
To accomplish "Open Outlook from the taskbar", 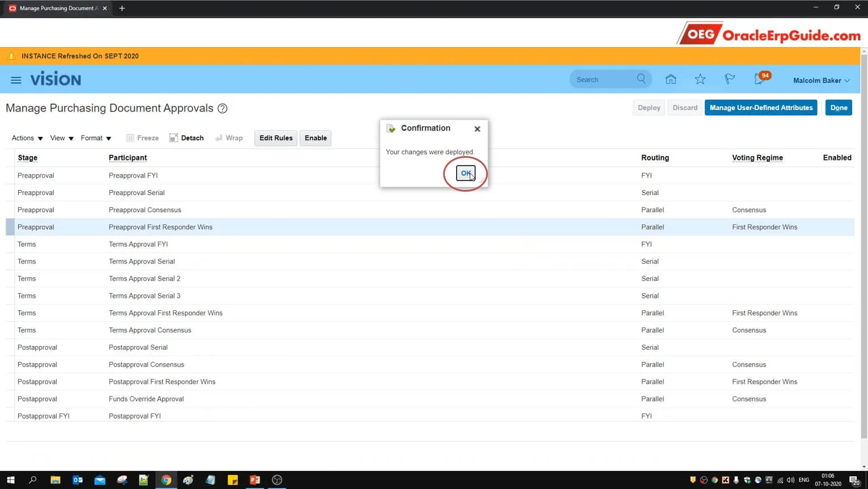I will 78,480.
